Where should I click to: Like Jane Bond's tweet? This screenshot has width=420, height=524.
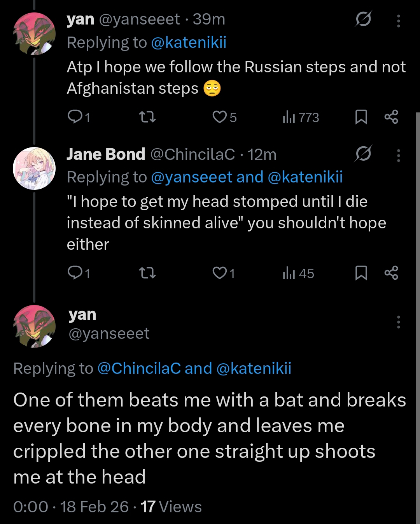(220, 273)
